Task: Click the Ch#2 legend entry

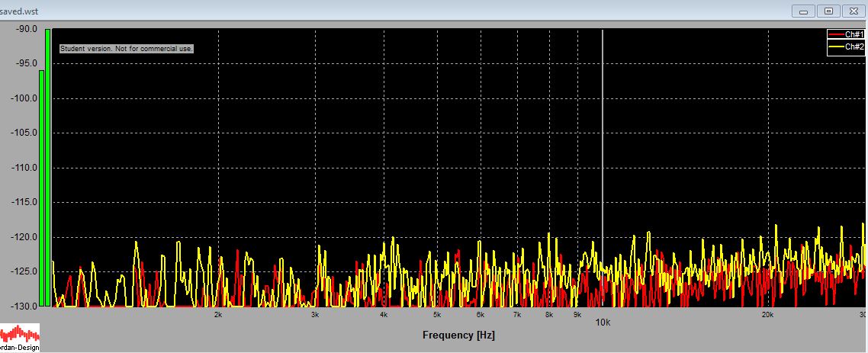Action: tap(846, 47)
